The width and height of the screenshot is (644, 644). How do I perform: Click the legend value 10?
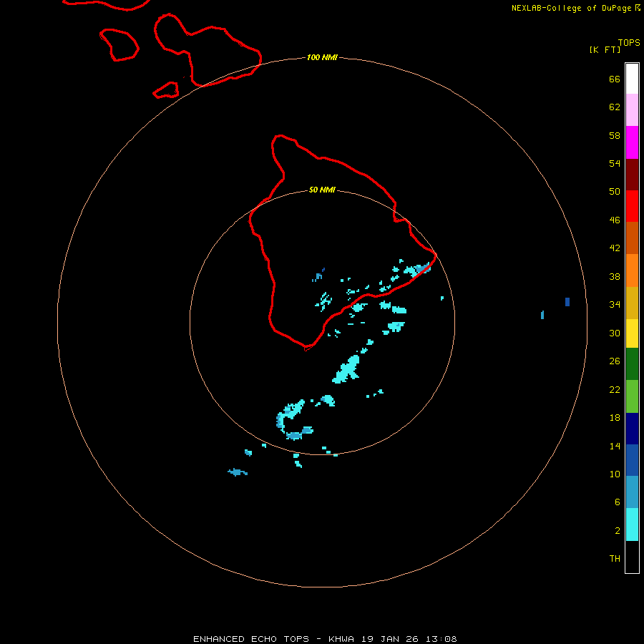point(615,474)
